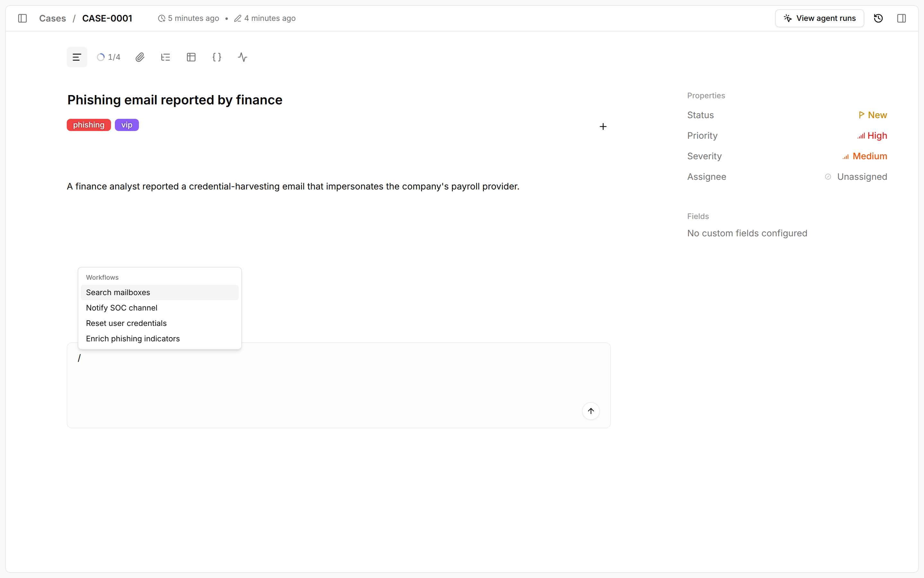The image size is (924, 578).
Task: Click the CASE-0001 breadcrumb
Action: point(107,18)
